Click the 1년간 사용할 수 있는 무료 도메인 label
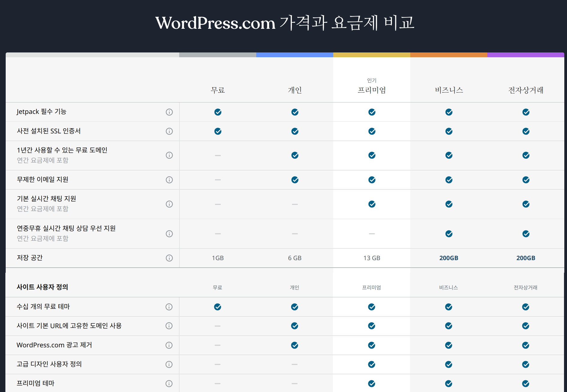Viewport: 567px width, 392px height. pos(62,150)
